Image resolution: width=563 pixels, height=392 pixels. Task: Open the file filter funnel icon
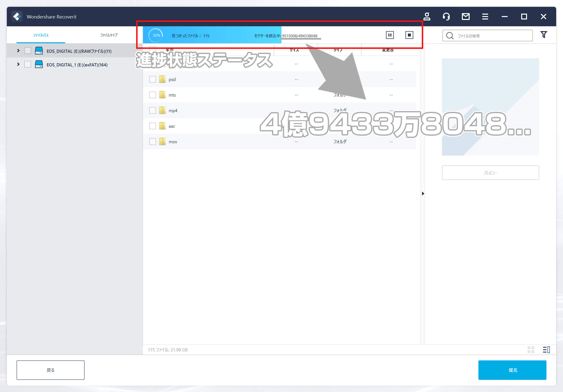[x=544, y=35]
